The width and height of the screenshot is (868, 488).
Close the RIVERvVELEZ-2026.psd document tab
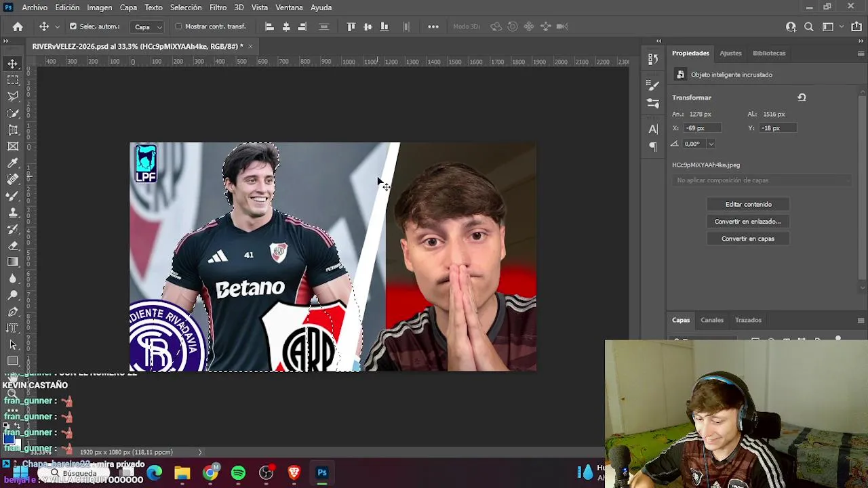[x=250, y=46]
